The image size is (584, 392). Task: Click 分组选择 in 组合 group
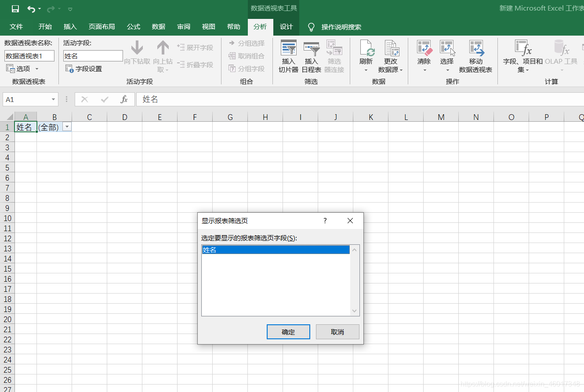pos(247,43)
